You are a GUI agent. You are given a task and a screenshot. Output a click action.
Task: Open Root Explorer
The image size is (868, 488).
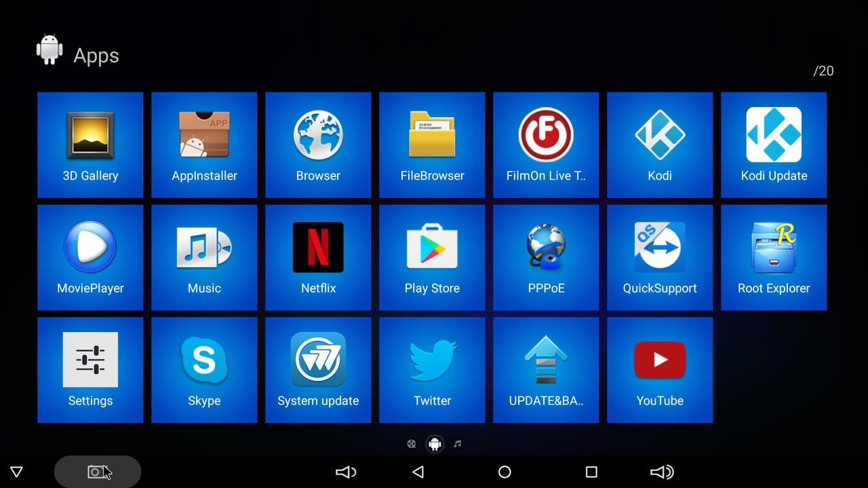tap(774, 258)
